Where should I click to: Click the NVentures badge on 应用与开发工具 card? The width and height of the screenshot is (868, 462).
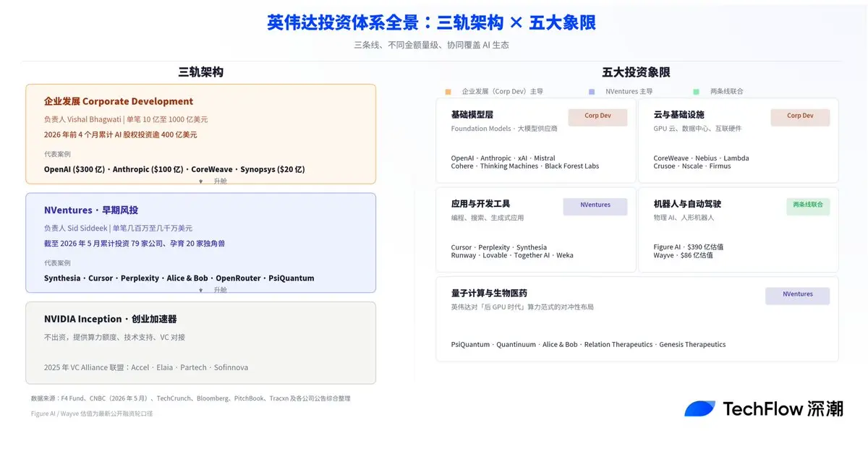(595, 206)
